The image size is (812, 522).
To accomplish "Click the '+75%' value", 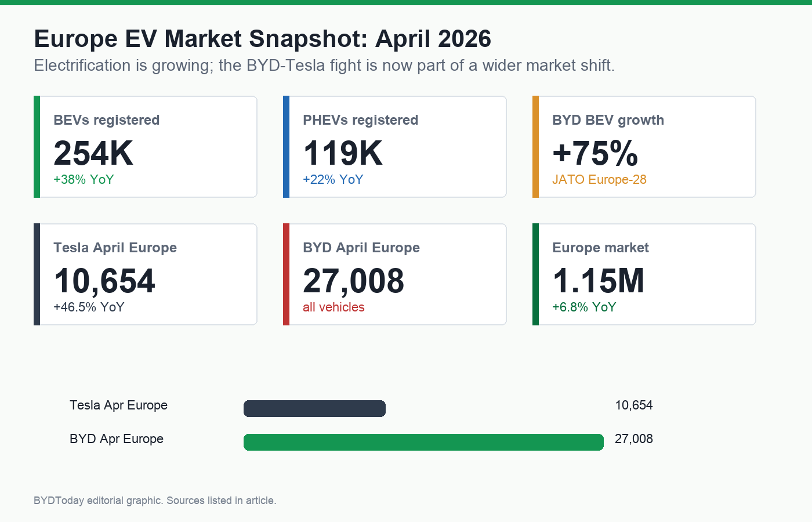I will coord(595,153).
